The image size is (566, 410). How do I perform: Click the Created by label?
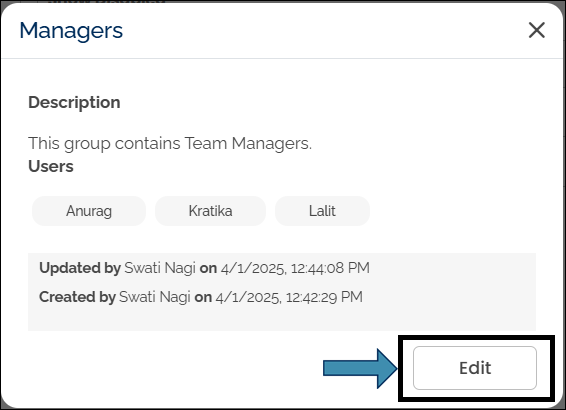click(x=77, y=297)
